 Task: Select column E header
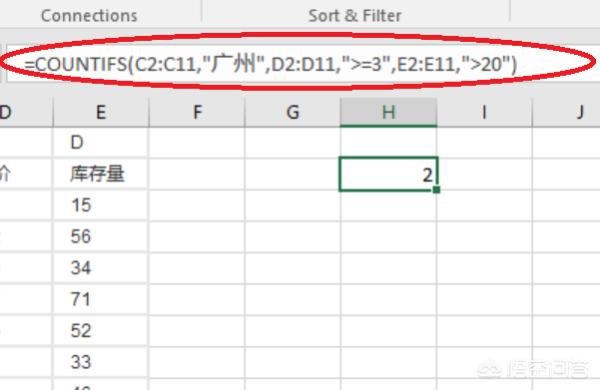point(101,112)
